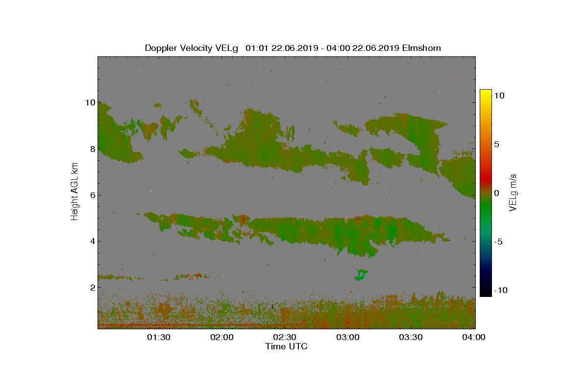Click the height tick label 8
The height and width of the screenshot is (392, 588).
tap(92, 148)
